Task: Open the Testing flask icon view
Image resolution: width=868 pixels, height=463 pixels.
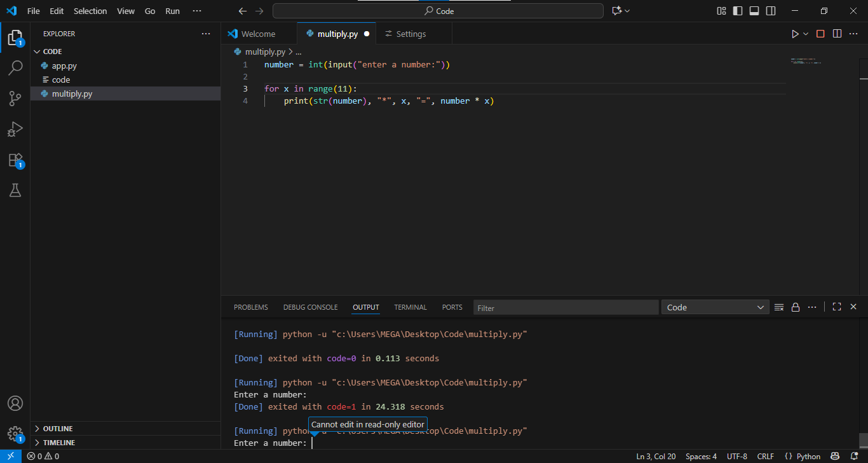Action: (x=15, y=190)
